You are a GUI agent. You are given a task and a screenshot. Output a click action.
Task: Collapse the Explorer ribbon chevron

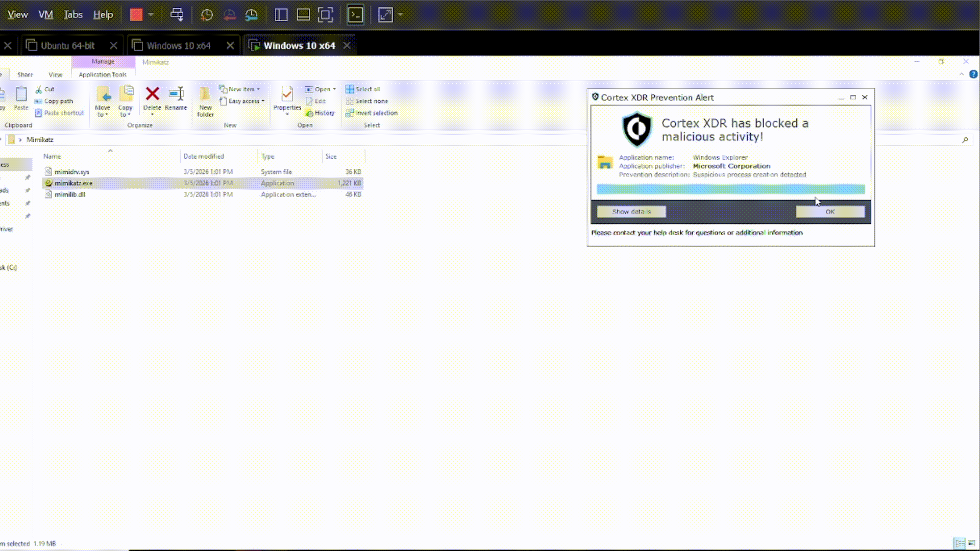coord(962,74)
